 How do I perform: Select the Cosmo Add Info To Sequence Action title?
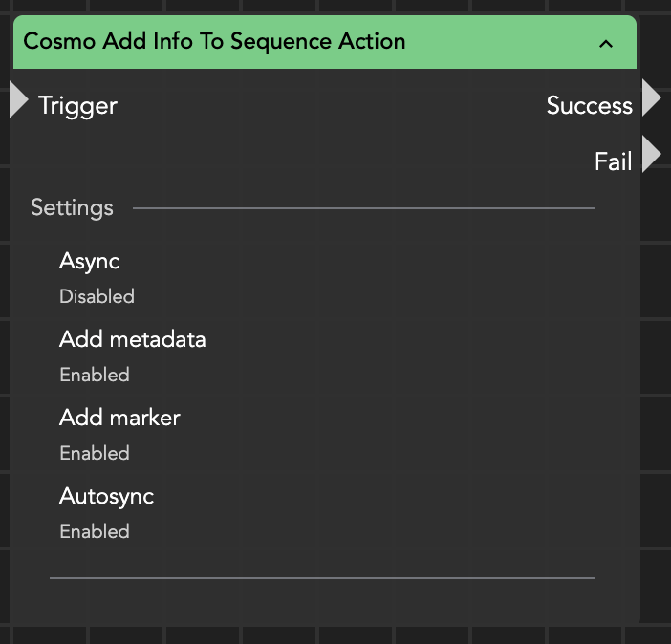[x=214, y=42]
